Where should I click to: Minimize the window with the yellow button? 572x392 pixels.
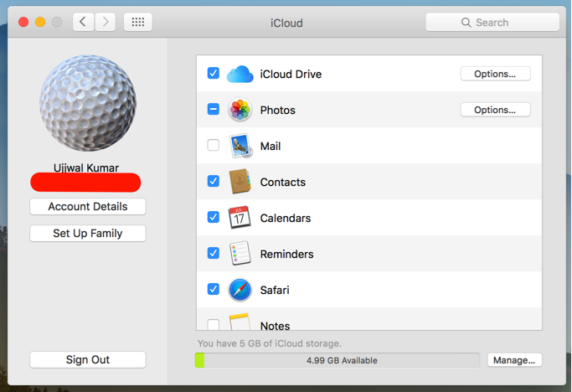pos(40,23)
